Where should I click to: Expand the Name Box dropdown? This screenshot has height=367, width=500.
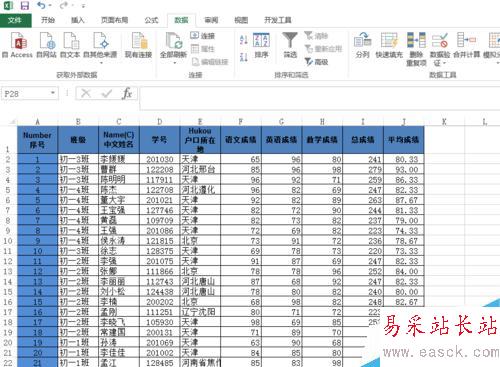coord(53,93)
